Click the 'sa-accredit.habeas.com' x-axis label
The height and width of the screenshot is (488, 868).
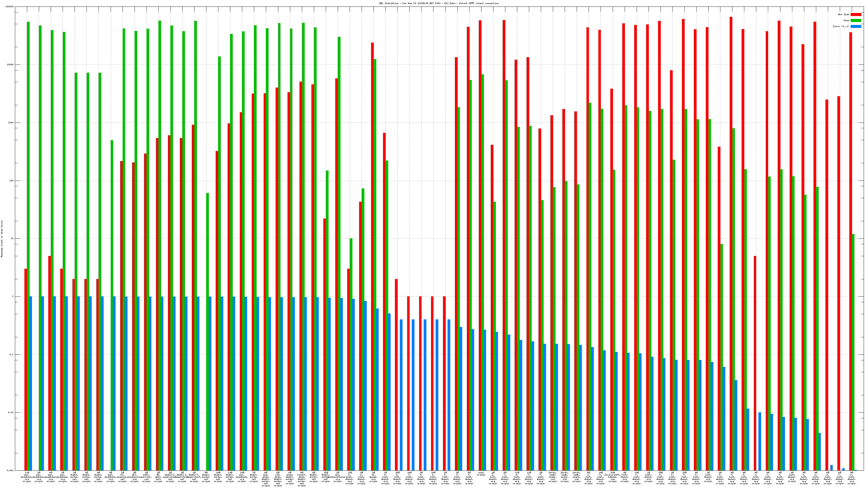(x=612, y=477)
